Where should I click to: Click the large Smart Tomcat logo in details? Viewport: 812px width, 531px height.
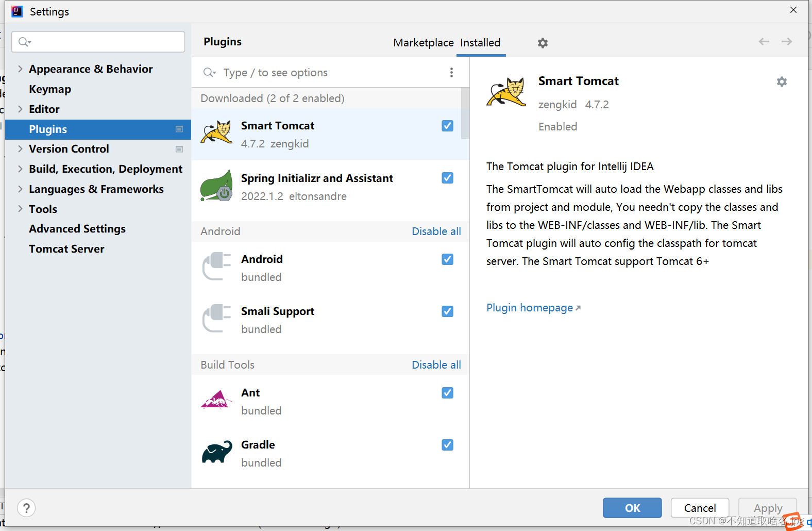[506, 92]
